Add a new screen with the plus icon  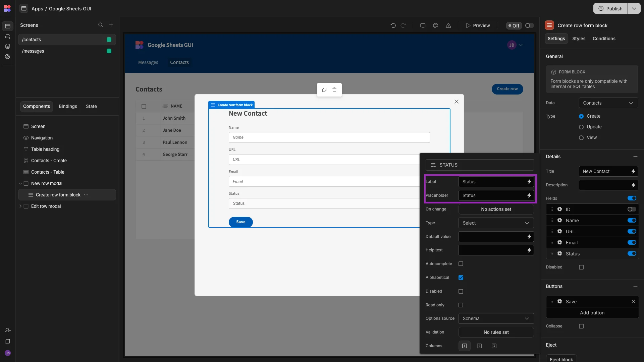coord(111,25)
